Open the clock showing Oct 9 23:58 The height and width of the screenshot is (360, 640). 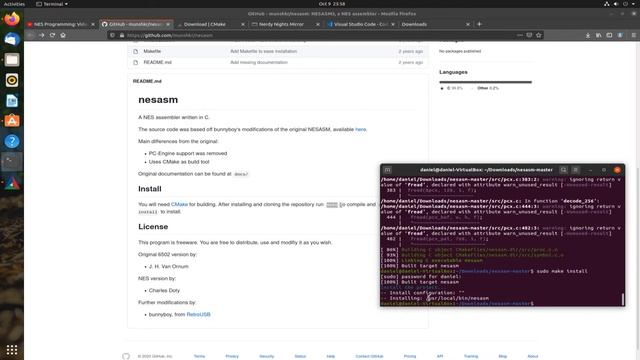(x=332, y=4)
